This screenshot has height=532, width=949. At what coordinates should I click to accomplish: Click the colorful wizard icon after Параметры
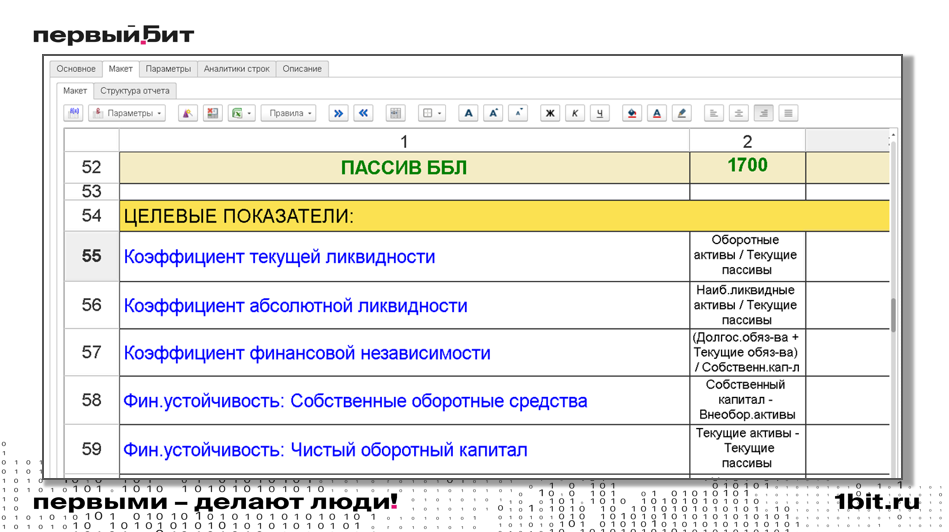(x=188, y=113)
